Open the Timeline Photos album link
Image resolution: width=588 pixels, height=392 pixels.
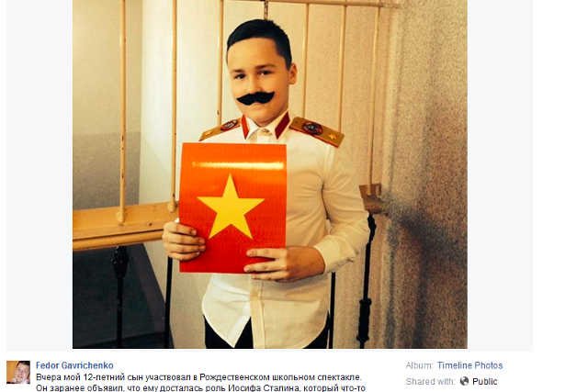(469, 365)
